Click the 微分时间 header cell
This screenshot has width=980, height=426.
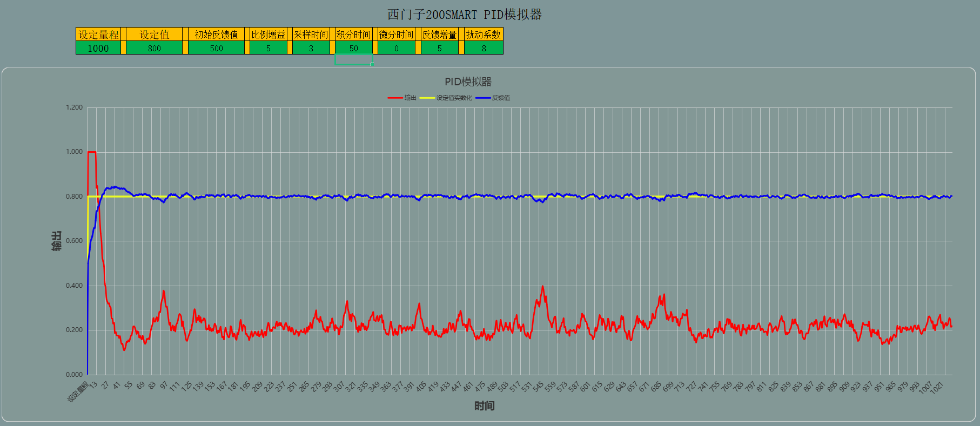pyautogui.click(x=396, y=35)
